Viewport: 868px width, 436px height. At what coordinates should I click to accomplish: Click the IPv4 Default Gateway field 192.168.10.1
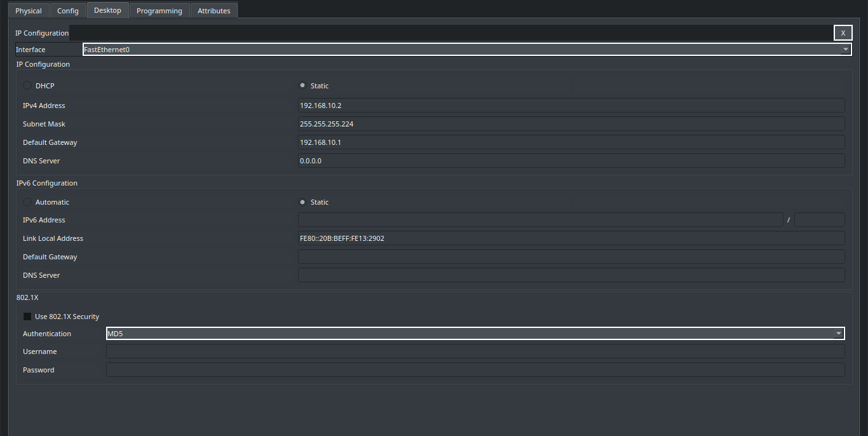pyautogui.click(x=571, y=142)
